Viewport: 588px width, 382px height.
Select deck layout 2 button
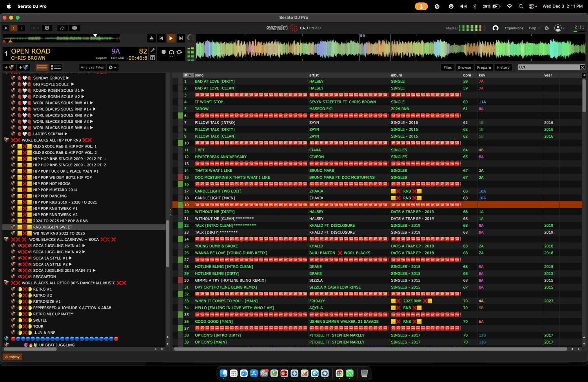(x=22, y=28)
